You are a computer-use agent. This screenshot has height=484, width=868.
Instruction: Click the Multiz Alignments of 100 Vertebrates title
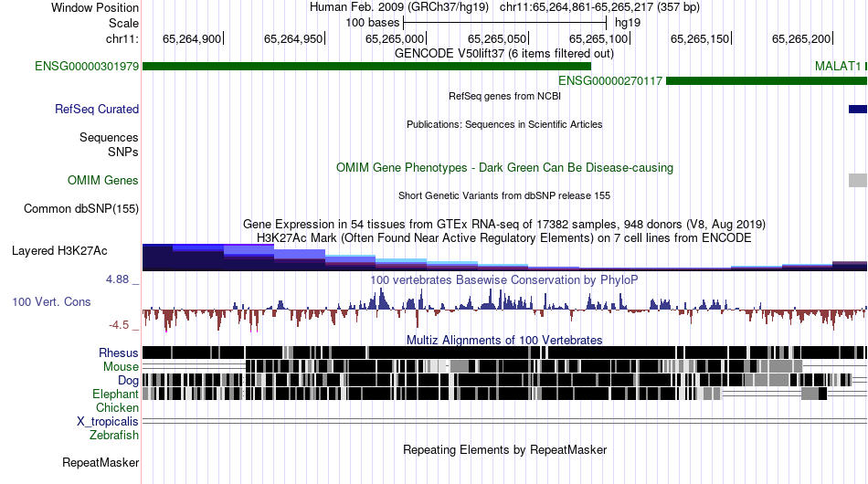click(504, 341)
